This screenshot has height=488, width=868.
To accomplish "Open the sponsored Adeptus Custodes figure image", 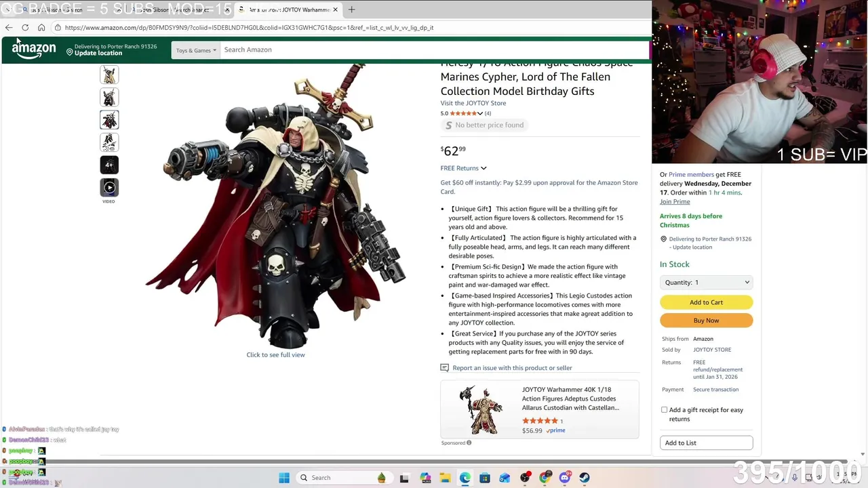I will coord(481,410).
